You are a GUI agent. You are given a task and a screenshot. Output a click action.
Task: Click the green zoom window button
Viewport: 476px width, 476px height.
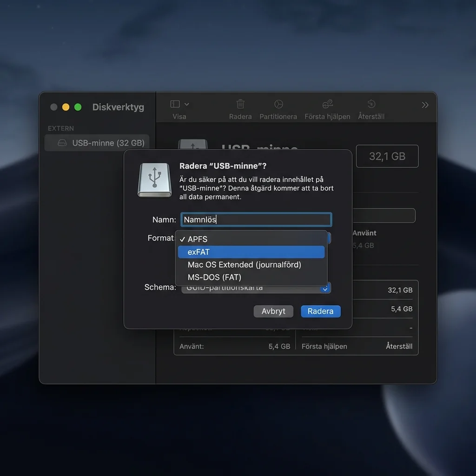point(78,107)
